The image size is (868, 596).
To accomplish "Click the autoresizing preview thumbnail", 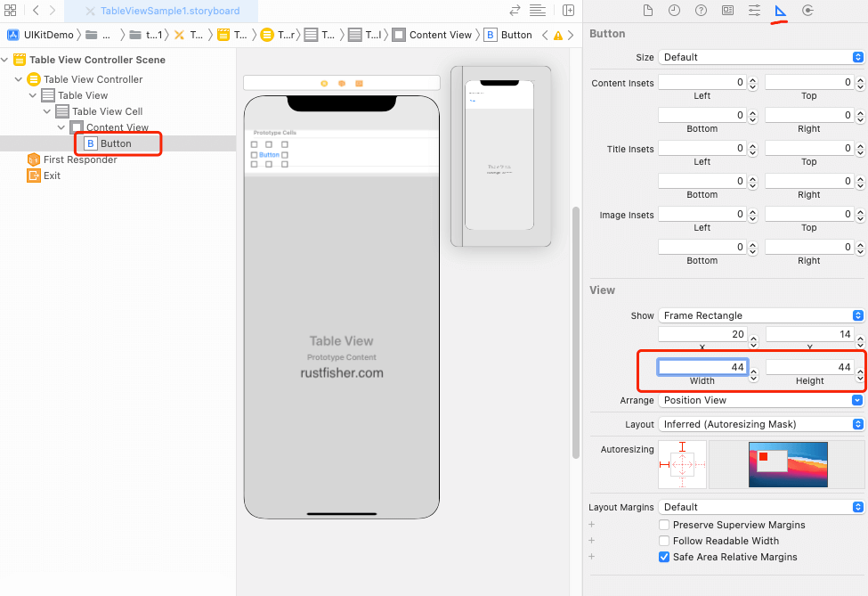I will coord(788,464).
